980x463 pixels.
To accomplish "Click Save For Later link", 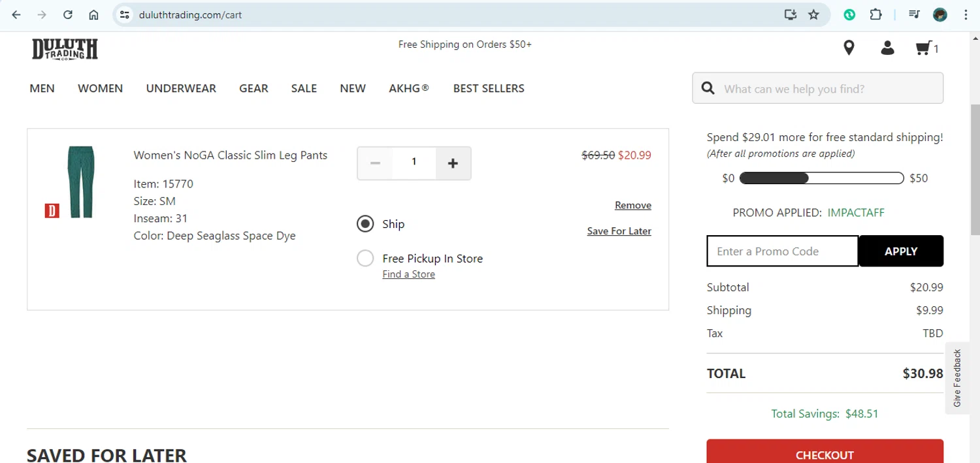I will [x=619, y=231].
